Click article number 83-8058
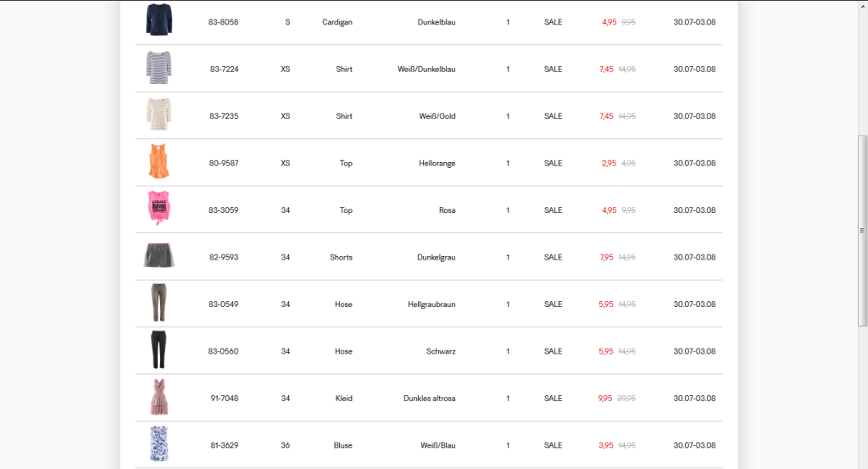Image resolution: width=868 pixels, height=469 pixels. (x=224, y=22)
